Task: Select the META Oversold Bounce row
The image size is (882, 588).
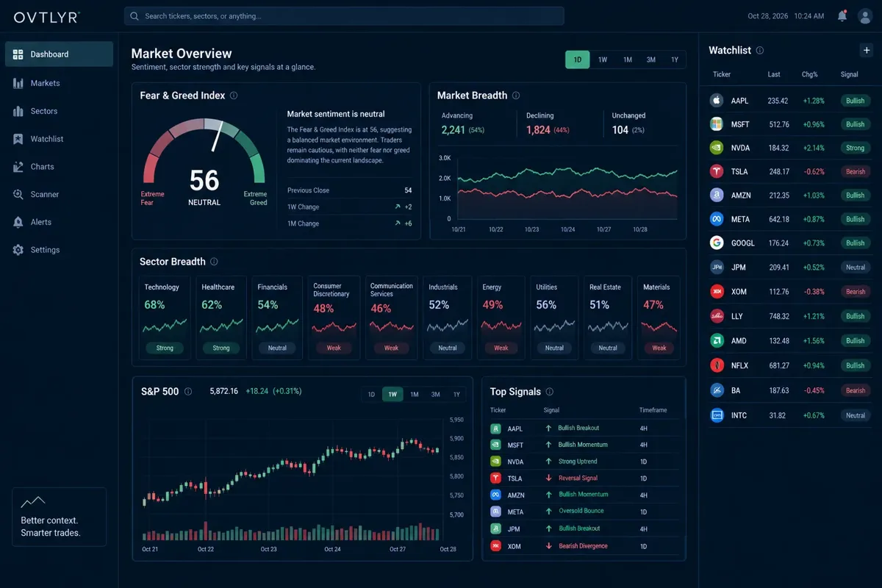Action: tap(584, 512)
